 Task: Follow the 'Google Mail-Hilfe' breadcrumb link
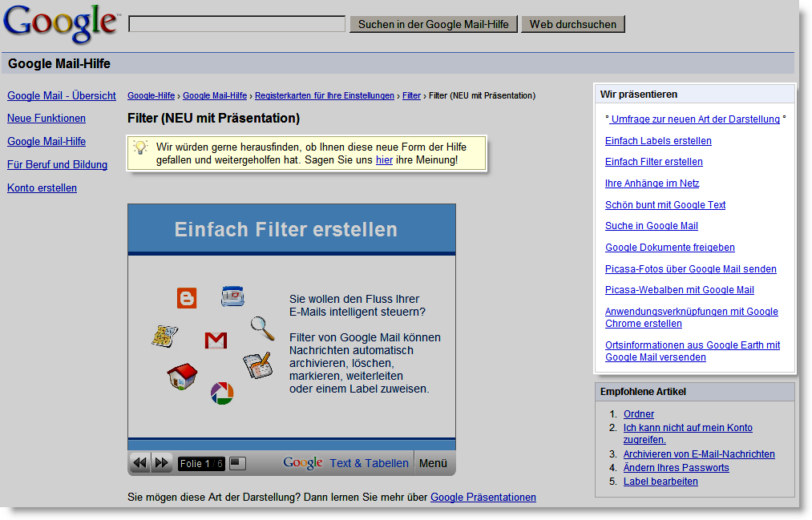(215, 95)
